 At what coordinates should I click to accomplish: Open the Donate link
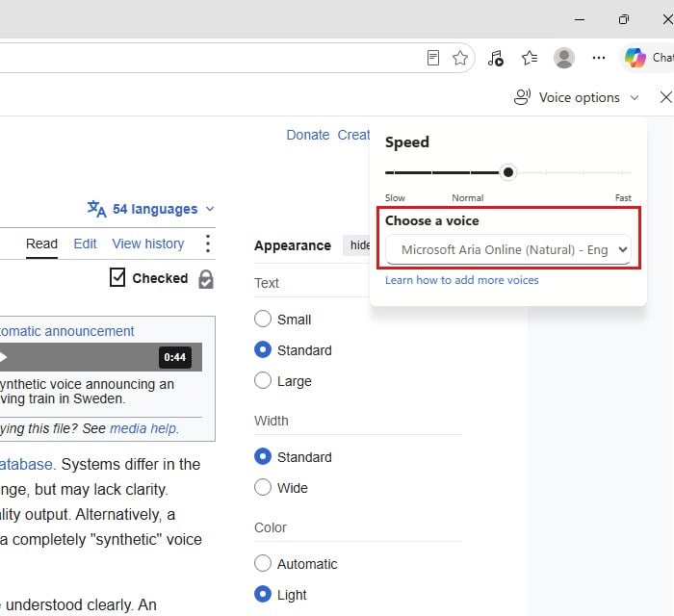308,135
